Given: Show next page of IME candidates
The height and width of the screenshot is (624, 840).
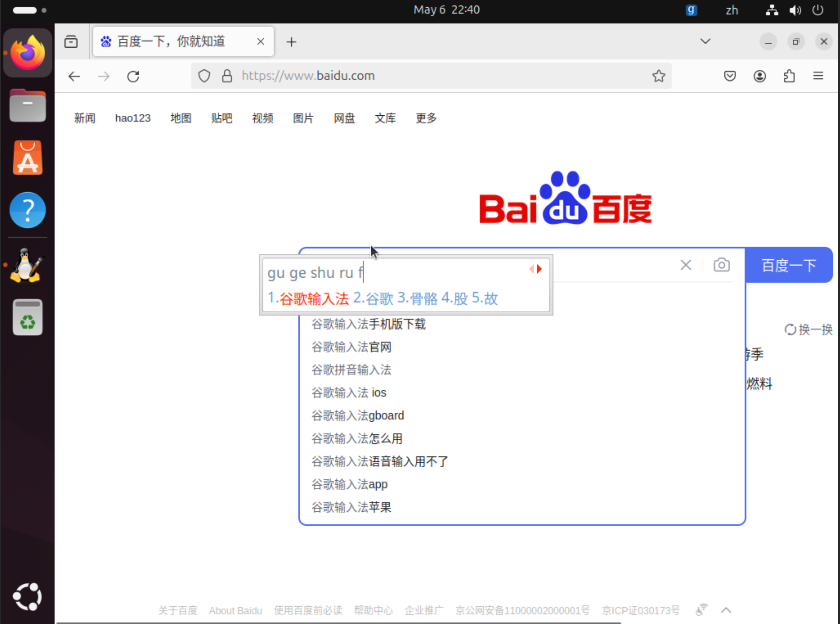Looking at the screenshot, I should click(x=540, y=269).
